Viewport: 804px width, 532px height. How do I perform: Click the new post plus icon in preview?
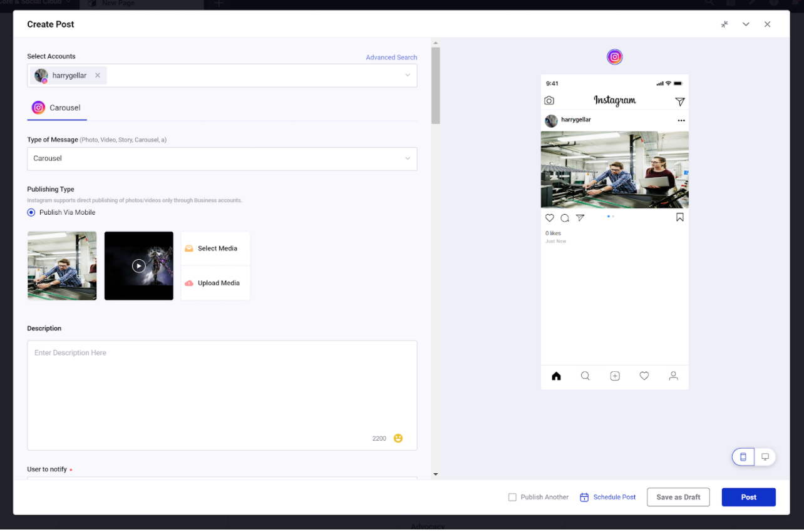pyautogui.click(x=615, y=376)
